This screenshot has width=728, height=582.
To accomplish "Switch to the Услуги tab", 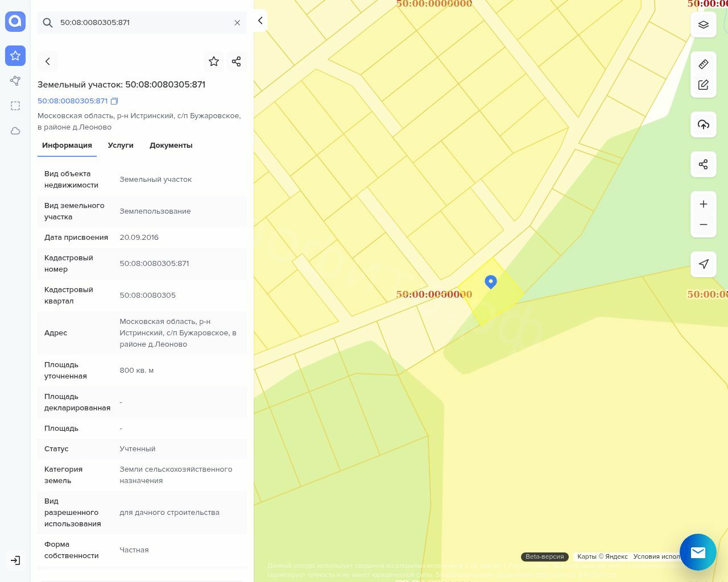I will coord(121,145).
